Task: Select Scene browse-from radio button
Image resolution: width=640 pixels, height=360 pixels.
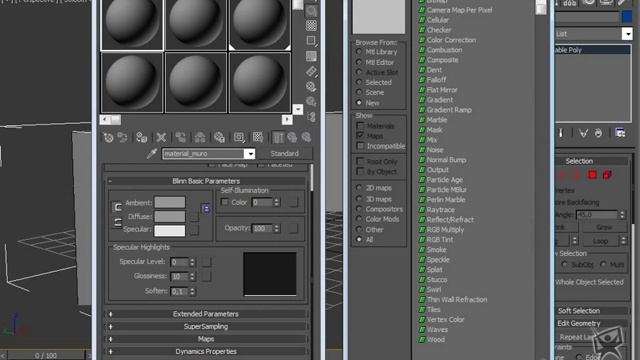Action: (x=359, y=92)
